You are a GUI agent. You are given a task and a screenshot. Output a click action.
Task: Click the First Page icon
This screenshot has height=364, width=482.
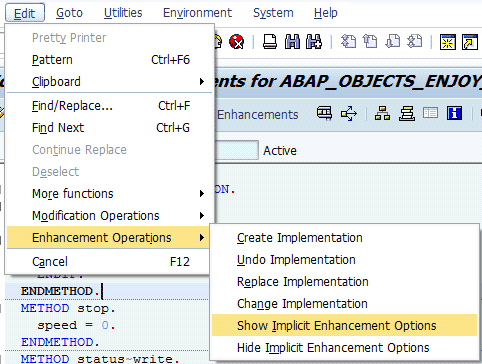[348, 42]
